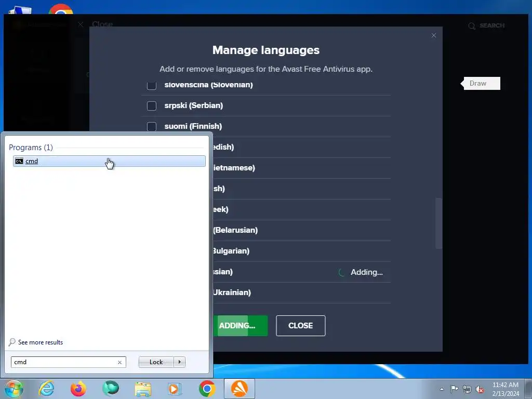
Task: Check the srpski (Serbian) checkbox
Action: point(152,106)
